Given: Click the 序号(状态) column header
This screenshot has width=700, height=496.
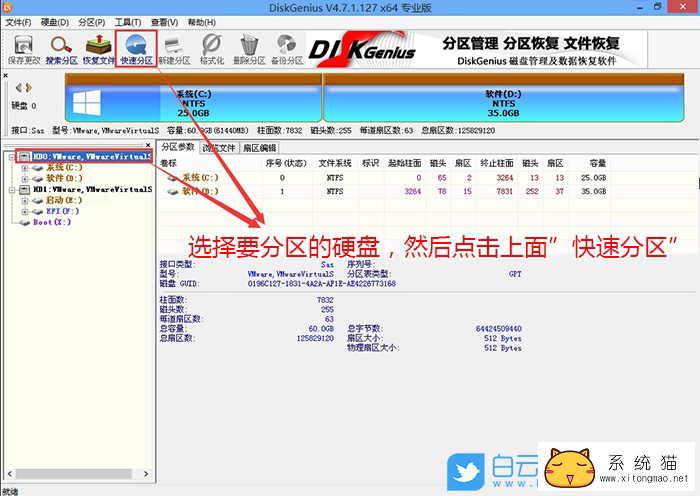Looking at the screenshot, I should tap(287, 163).
